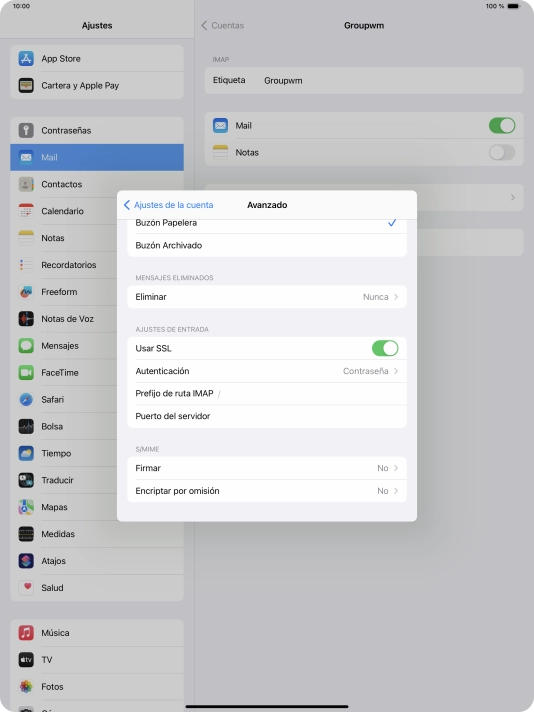Open the Fotos icon in sidebar

click(x=26, y=687)
